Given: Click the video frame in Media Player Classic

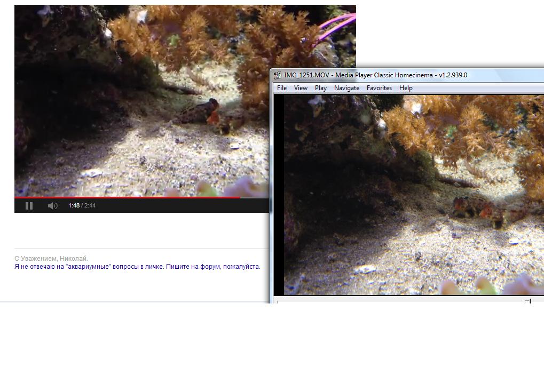Looking at the screenshot, I should coord(414,195).
